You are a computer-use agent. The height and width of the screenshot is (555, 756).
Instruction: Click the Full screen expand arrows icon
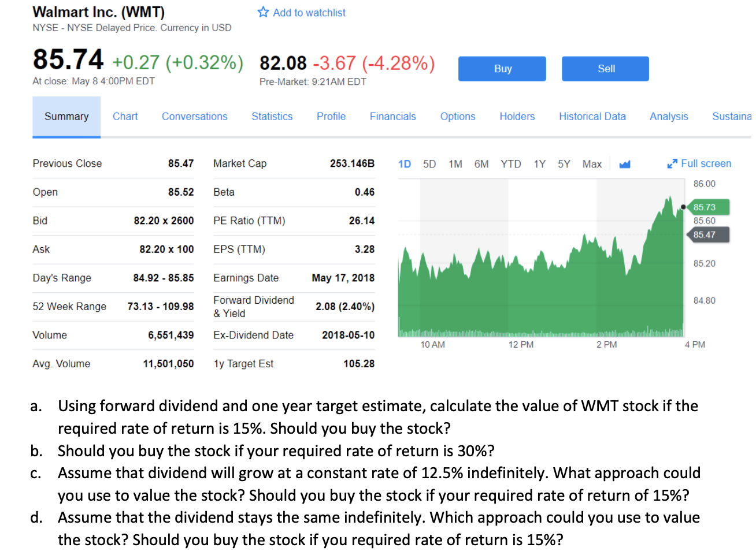[672, 164]
